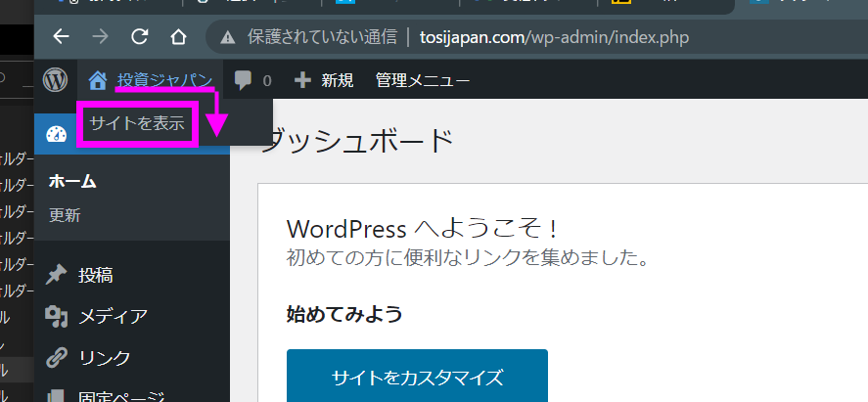The height and width of the screenshot is (402, 868).
Task: Select サイトを表示 from the dropdown
Action: click(x=137, y=123)
